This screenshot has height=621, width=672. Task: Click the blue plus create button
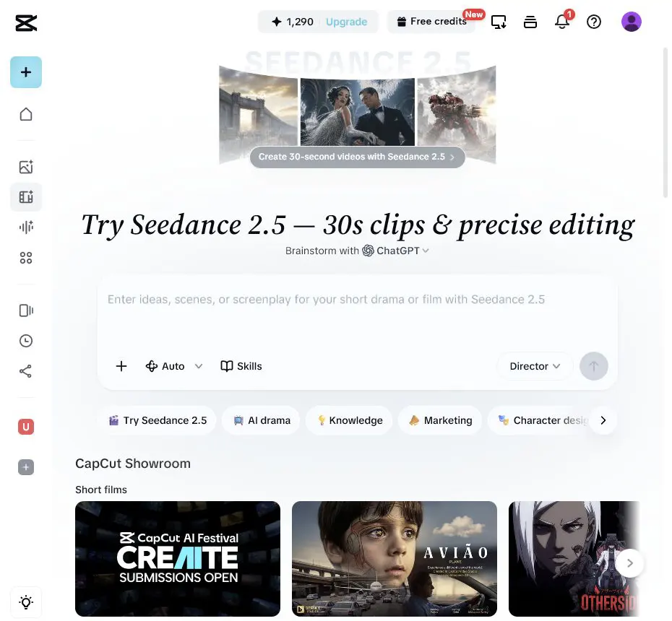26,72
